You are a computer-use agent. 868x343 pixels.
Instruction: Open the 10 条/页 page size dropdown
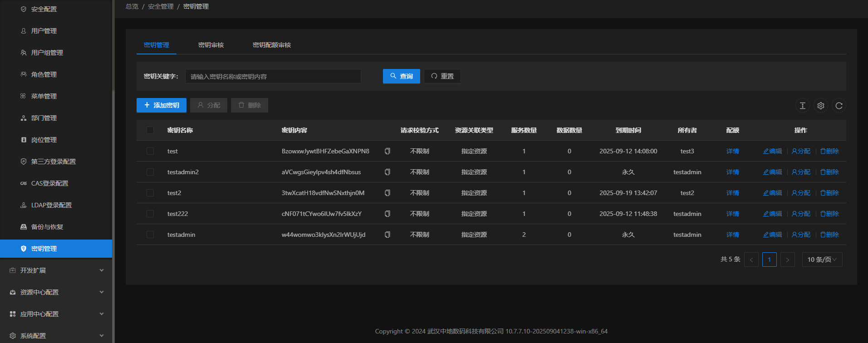[x=822, y=260]
